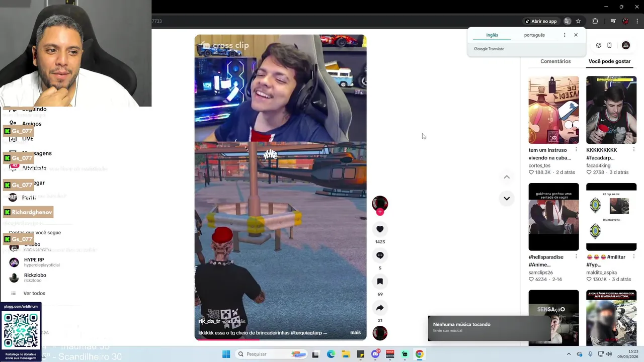
Task: Open options dots for the #militar video
Action: click(x=634, y=257)
